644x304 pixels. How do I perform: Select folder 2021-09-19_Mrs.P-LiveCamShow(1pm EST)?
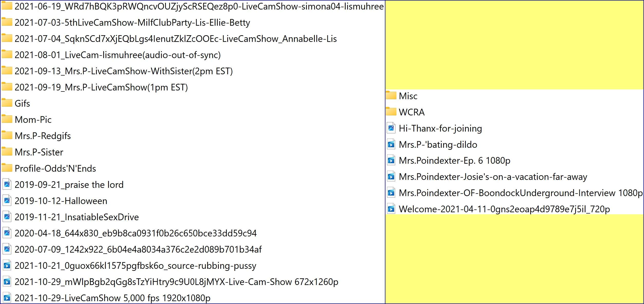click(101, 87)
